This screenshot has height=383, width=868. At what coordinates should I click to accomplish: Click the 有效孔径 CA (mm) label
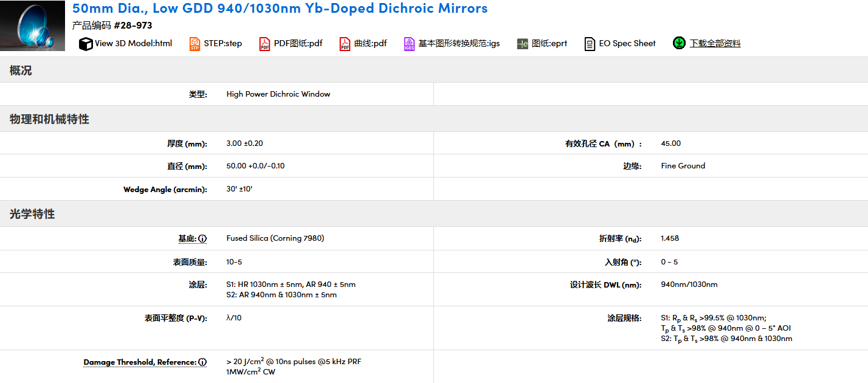(x=604, y=143)
